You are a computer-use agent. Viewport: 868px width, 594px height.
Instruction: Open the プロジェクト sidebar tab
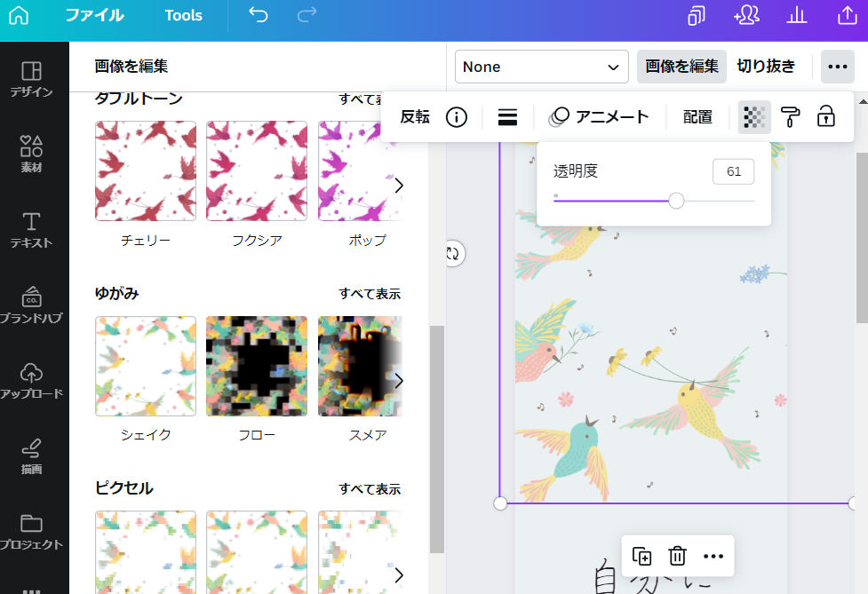pos(32,532)
